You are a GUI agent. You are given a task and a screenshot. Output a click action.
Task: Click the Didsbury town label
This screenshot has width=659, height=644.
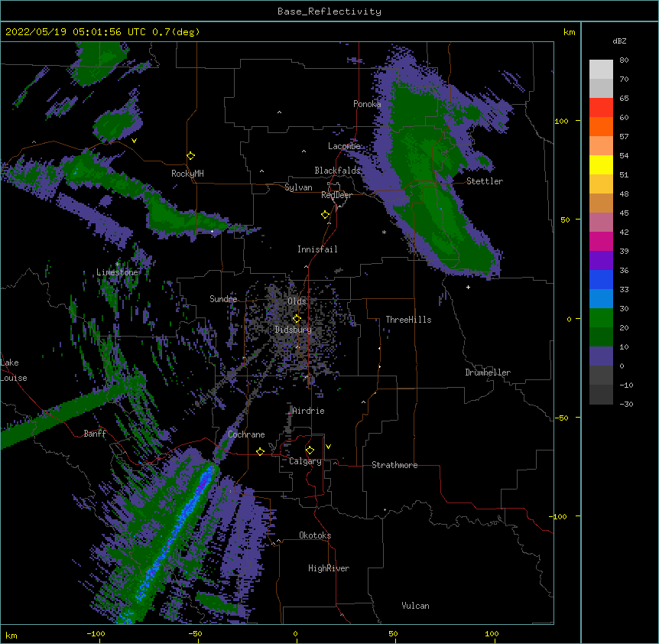tap(294, 330)
